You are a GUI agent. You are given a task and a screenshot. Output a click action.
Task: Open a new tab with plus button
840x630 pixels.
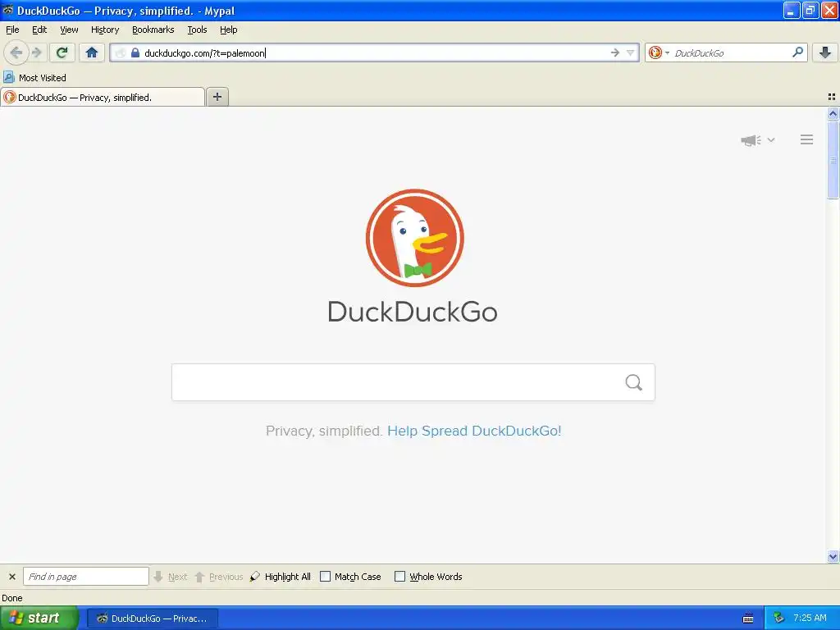(217, 97)
